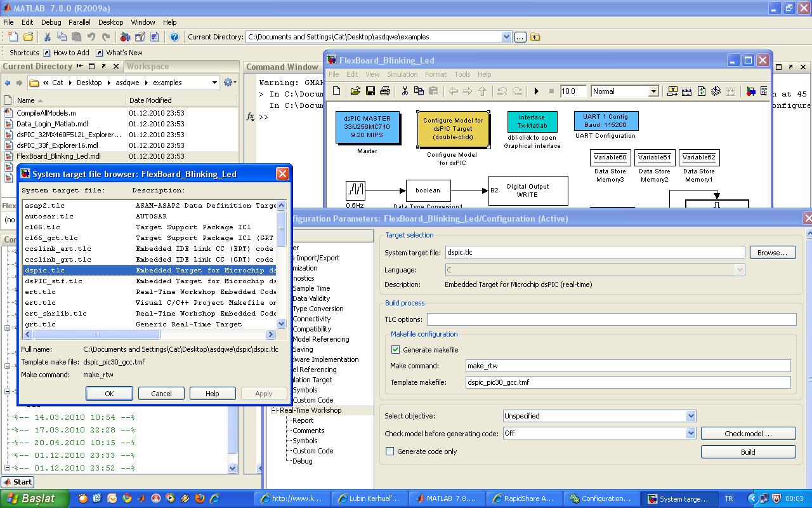The width and height of the screenshot is (812, 508).
Task: Open folder breadcrumb dropdown in Current Directory panel
Action: [x=215, y=83]
